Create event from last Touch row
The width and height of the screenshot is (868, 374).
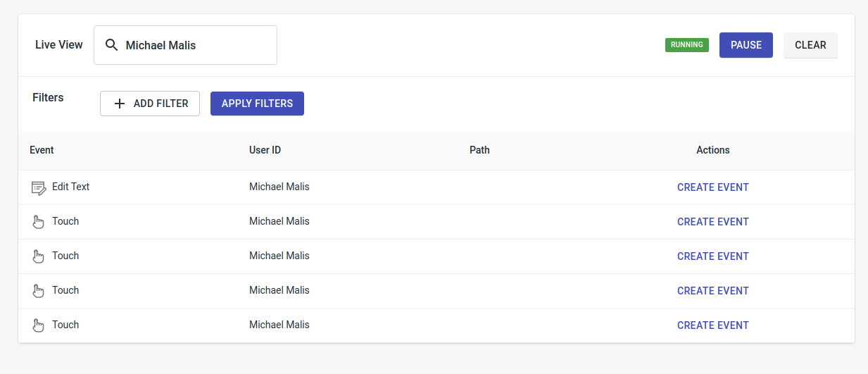pos(713,325)
